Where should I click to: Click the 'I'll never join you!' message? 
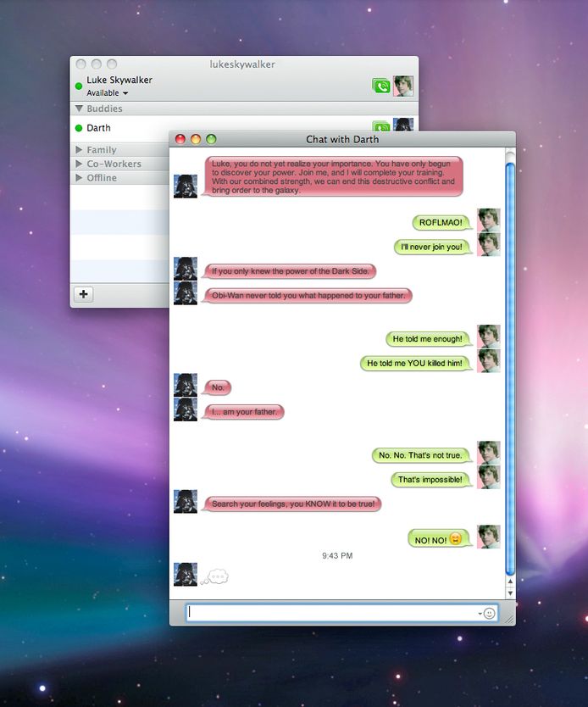[431, 247]
